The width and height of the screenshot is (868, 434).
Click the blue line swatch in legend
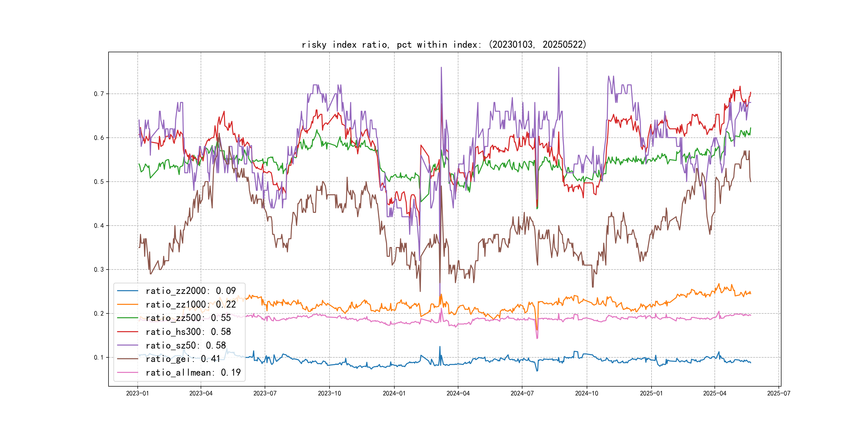point(128,291)
